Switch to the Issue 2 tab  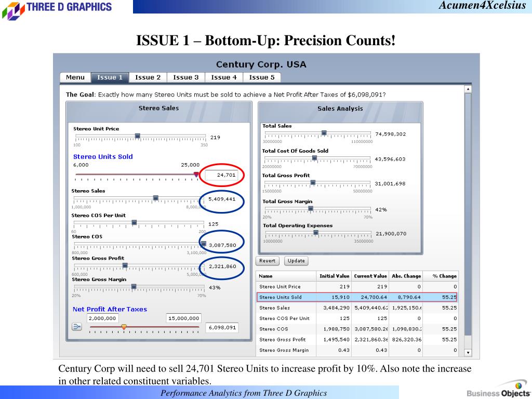[148, 77]
